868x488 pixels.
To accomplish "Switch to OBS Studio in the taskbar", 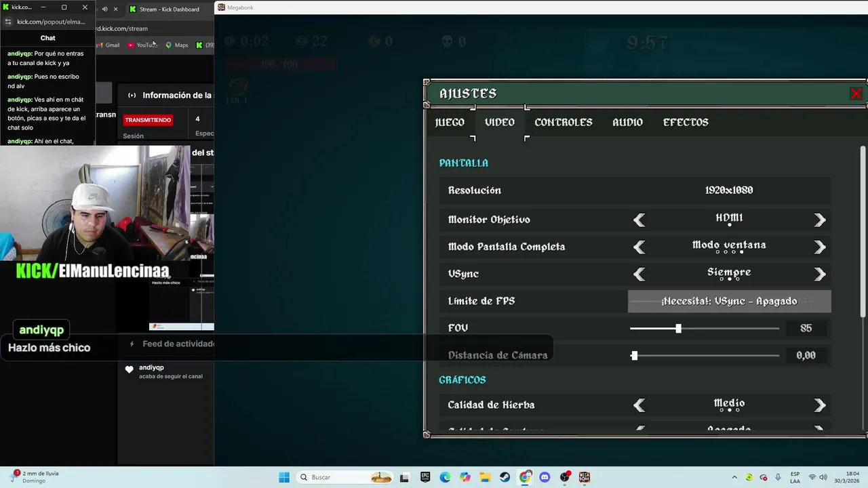I will point(565,477).
